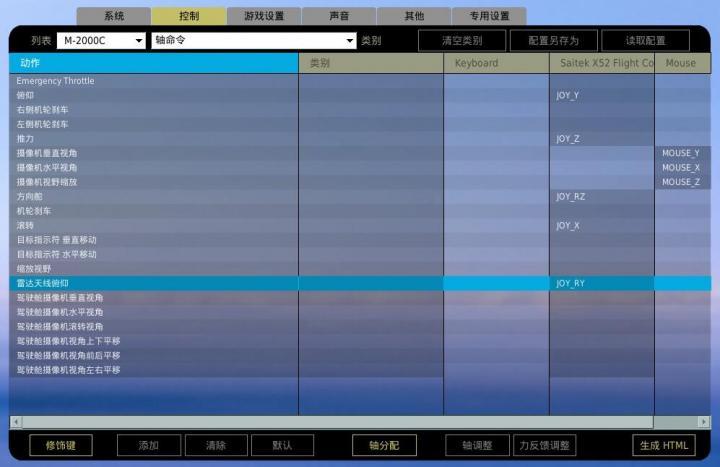The image size is (720, 467).
Task: Sort by the 动作 column header
Action: [153, 63]
